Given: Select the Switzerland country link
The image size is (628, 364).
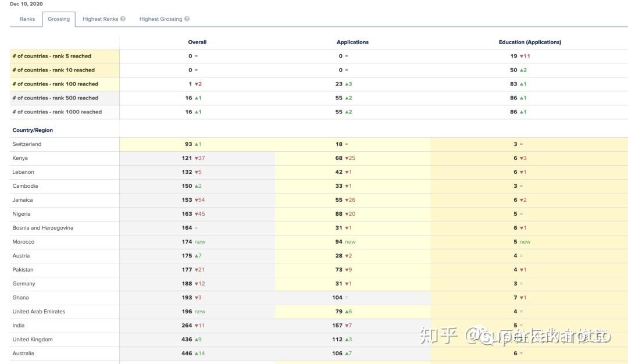Looking at the screenshot, I should tap(26, 144).
